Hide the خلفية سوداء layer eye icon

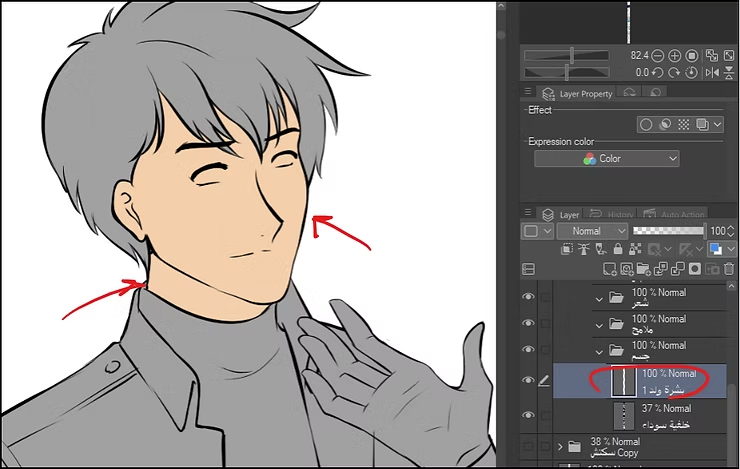point(528,415)
